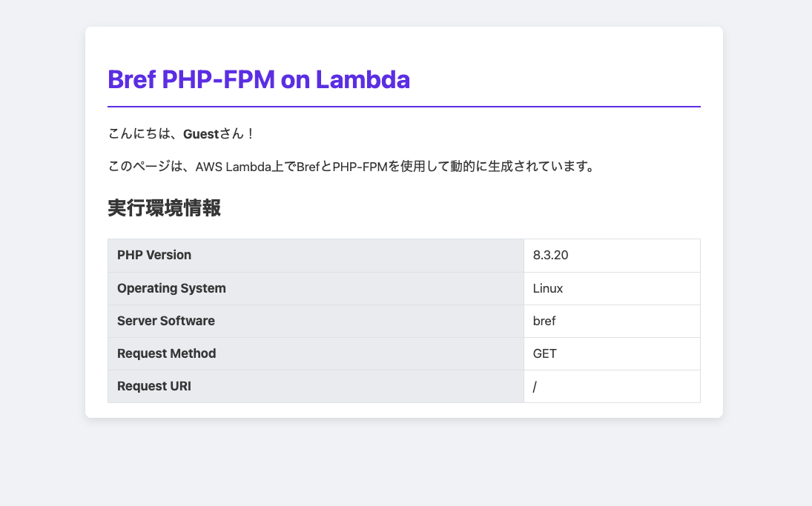Select the 'Request Method' table header cell
Viewport: 812px width, 506px height.
[316, 354]
